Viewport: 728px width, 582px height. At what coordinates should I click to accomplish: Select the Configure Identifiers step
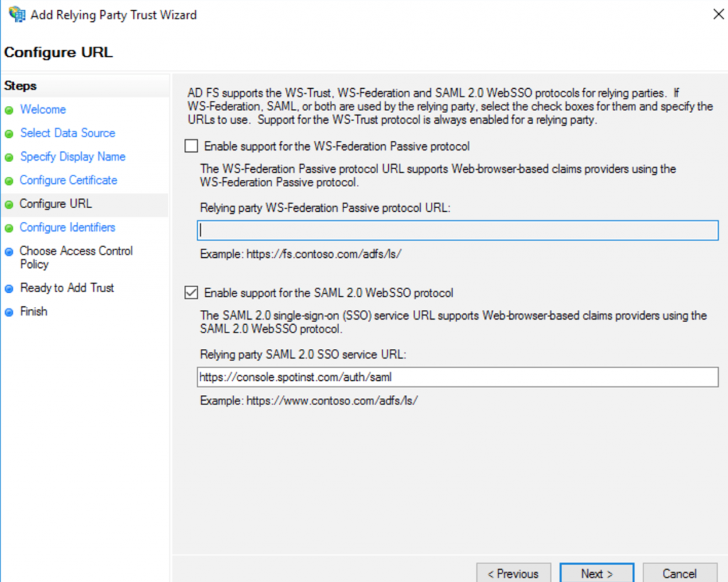(67, 227)
